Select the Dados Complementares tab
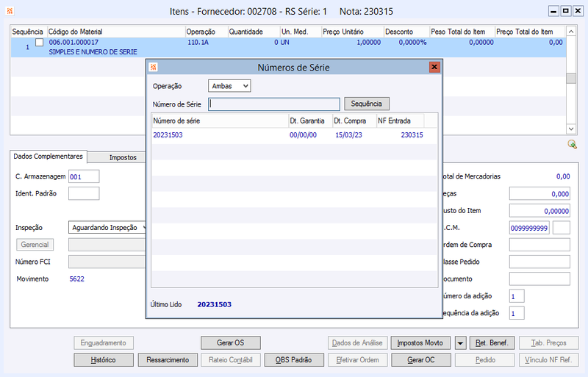 48,157
